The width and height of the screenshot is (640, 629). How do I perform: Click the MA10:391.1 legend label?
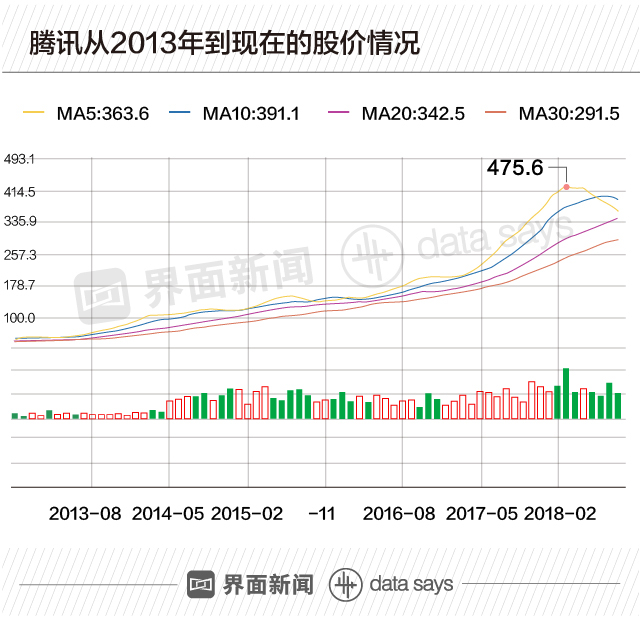coord(251,113)
